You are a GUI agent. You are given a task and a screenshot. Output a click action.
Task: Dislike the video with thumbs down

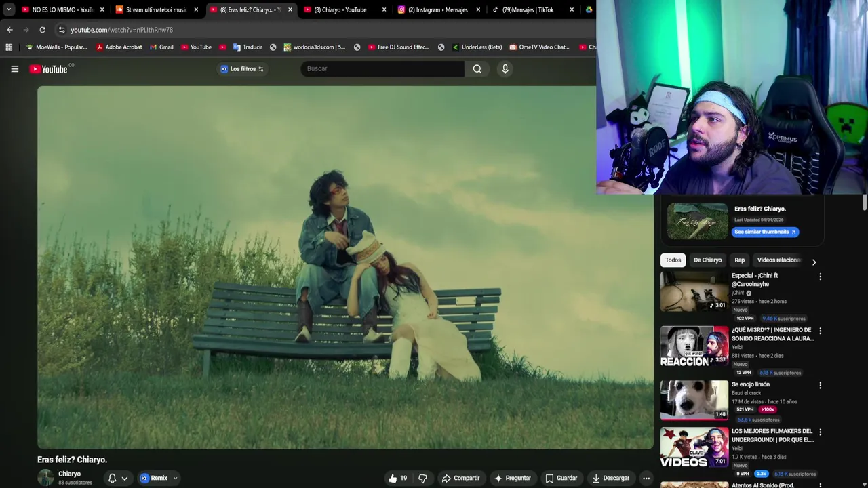(422, 478)
